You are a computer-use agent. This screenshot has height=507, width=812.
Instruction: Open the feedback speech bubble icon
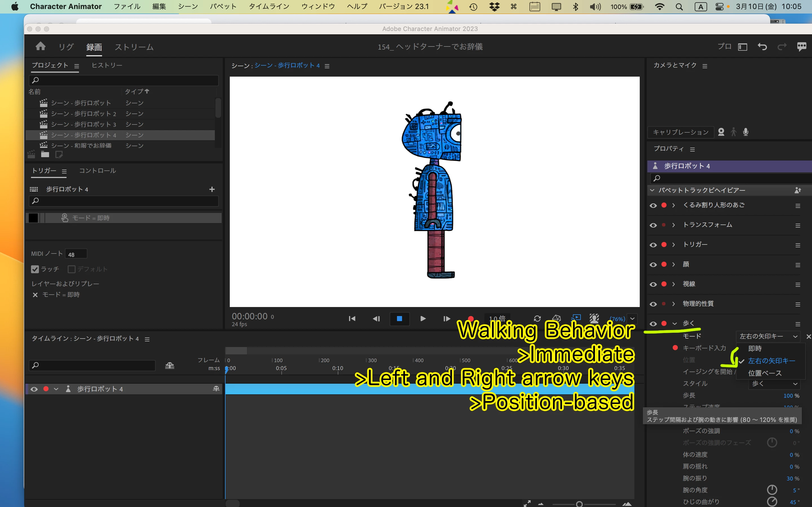[x=802, y=46]
